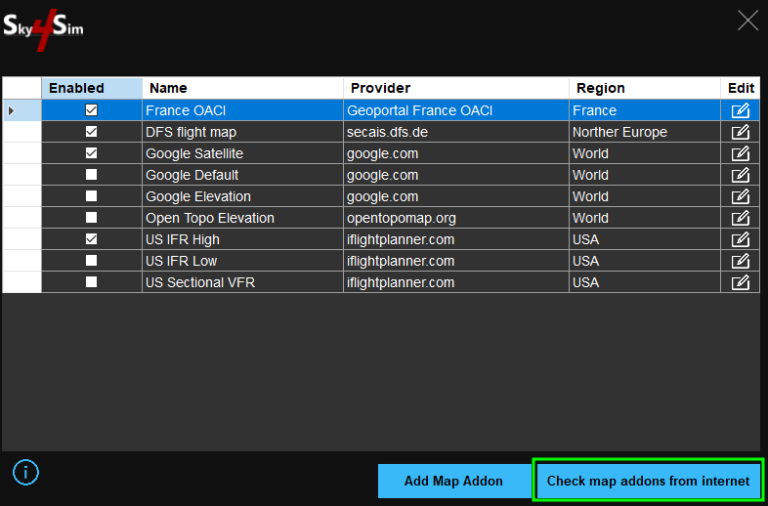768x506 pixels.
Task: Check map addons from internet
Action: point(648,481)
